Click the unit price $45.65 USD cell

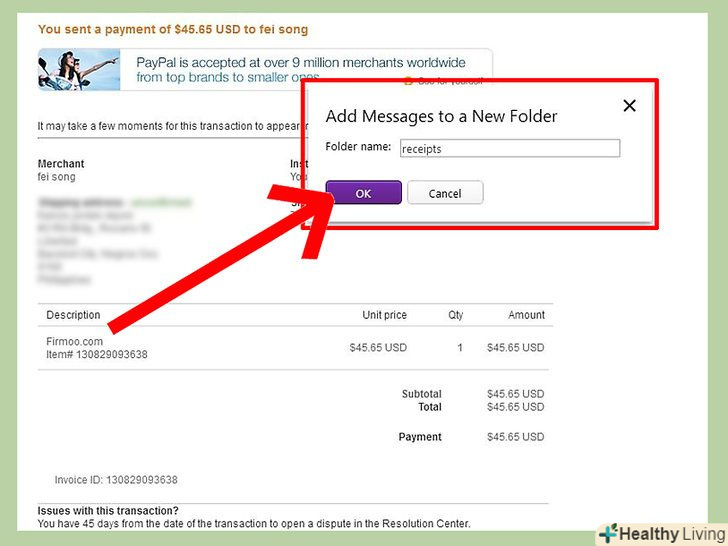pyautogui.click(x=378, y=347)
